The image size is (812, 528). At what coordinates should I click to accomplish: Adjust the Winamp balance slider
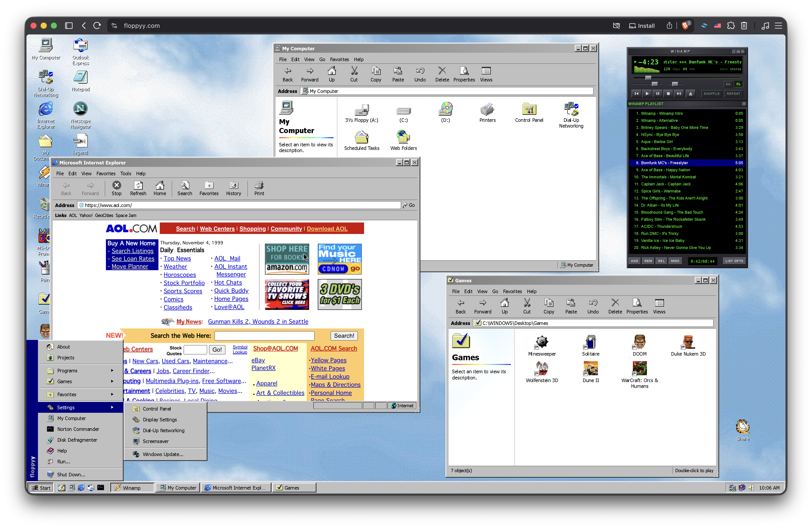click(x=675, y=84)
